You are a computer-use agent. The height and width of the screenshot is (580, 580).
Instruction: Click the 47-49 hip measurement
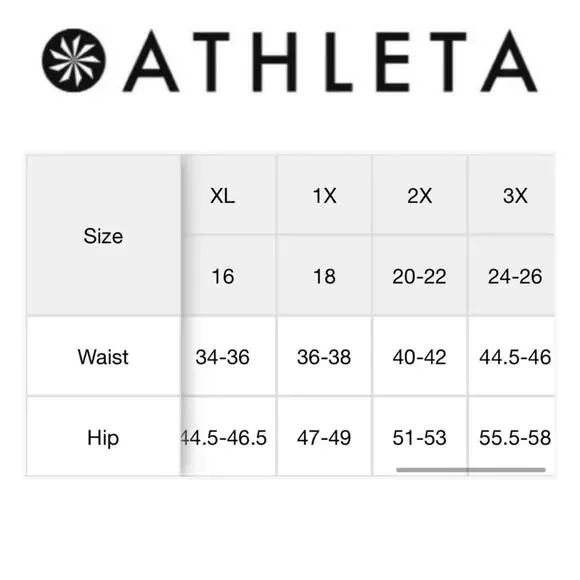click(x=324, y=438)
